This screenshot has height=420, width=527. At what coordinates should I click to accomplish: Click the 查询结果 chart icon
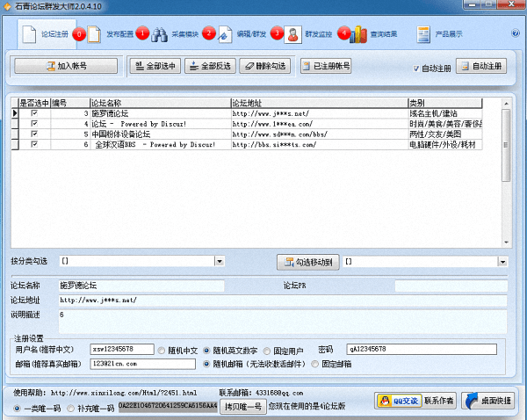(x=357, y=34)
